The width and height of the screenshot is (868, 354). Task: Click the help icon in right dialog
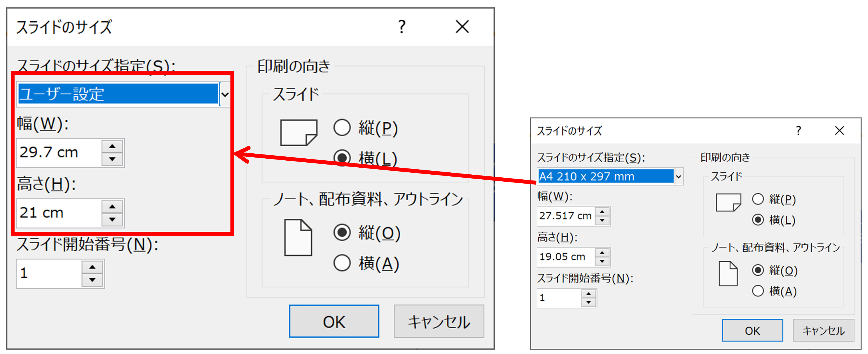[x=798, y=131]
